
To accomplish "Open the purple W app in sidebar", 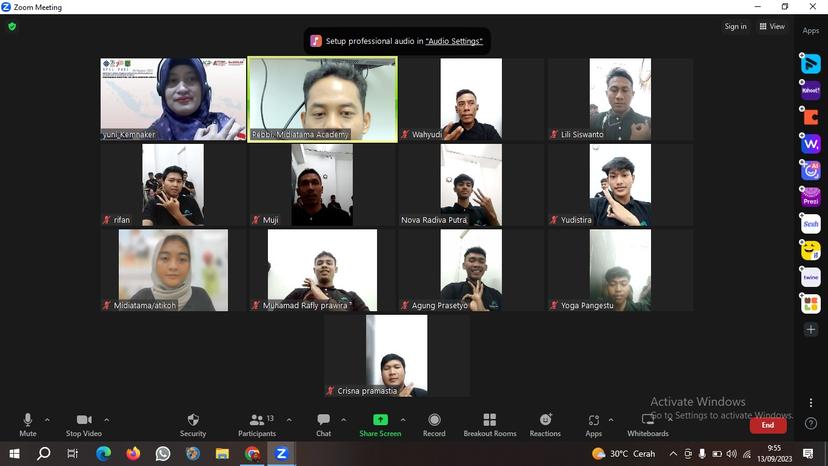I will (811, 144).
